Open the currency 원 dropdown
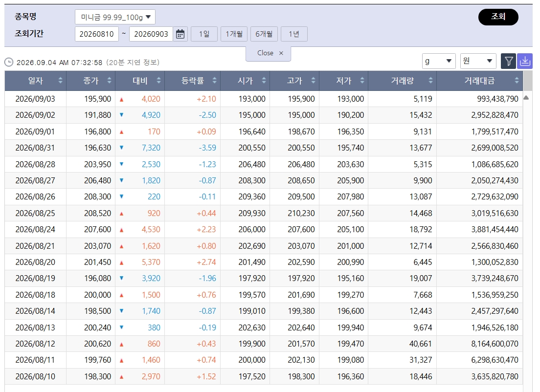The image size is (540, 392). tap(478, 61)
